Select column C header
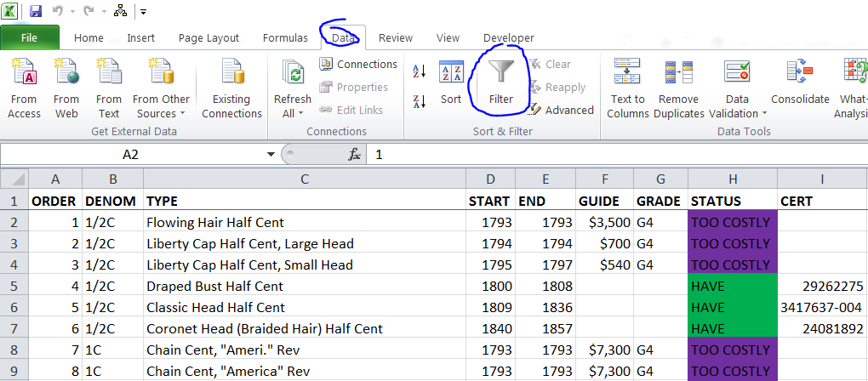Viewport: 868px width, 381px height. click(x=305, y=179)
